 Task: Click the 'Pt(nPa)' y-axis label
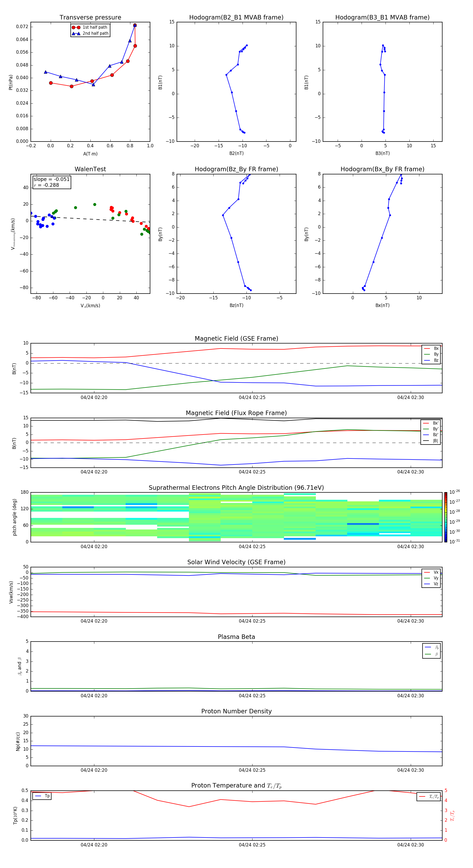(11, 82)
